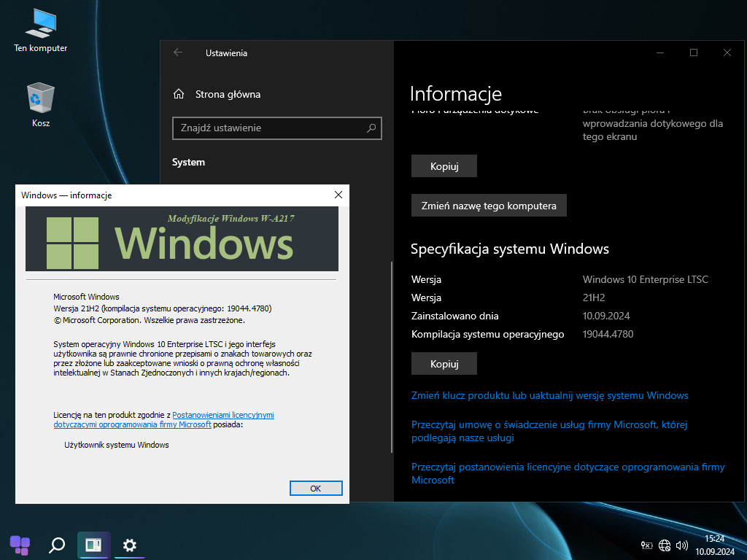
Task: Click the winver app taskbar icon
Action: tap(93, 545)
